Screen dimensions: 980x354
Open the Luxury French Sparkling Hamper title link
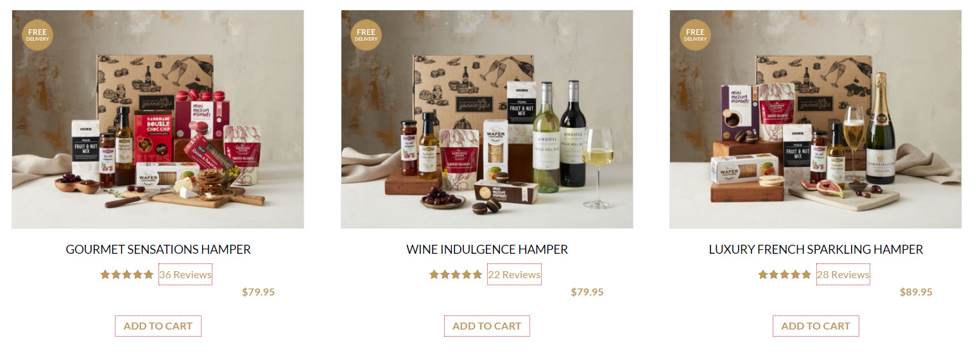pyautogui.click(x=816, y=249)
